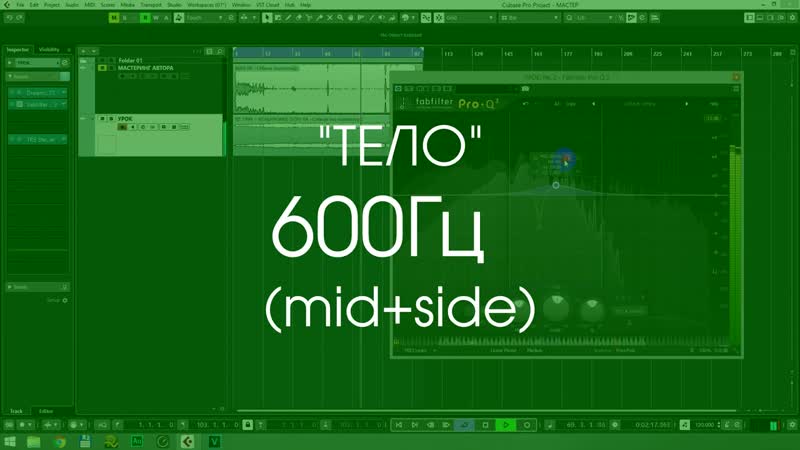Switch to the Visibility tab
The height and width of the screenshot is (450, 800).
coord(49,49)
